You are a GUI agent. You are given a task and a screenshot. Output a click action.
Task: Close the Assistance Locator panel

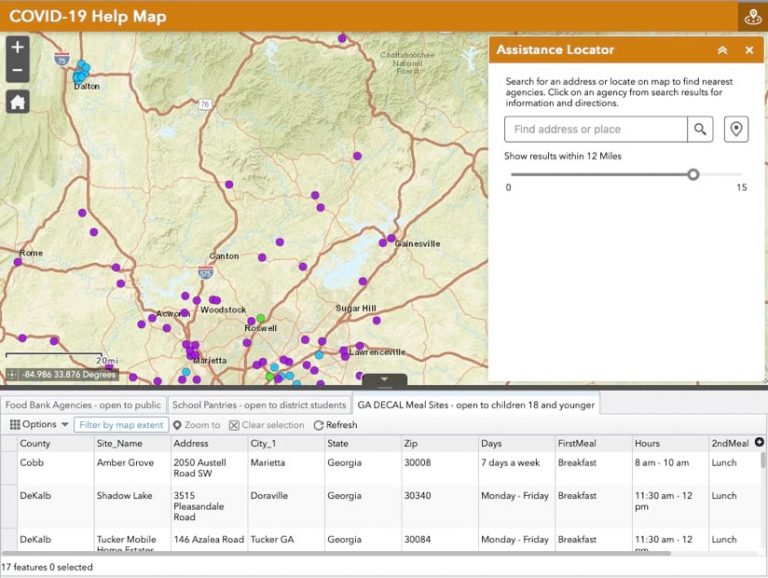(x=749, y=50)
